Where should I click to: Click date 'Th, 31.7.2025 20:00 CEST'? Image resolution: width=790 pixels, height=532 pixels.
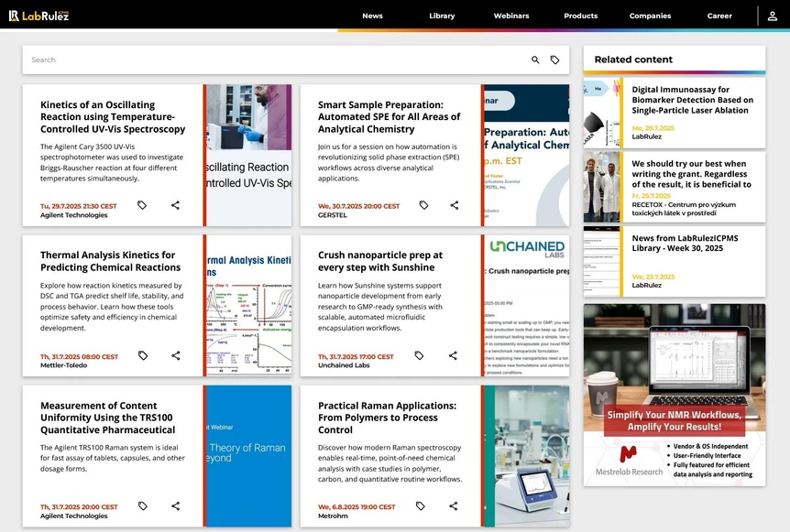coord(79,507)
